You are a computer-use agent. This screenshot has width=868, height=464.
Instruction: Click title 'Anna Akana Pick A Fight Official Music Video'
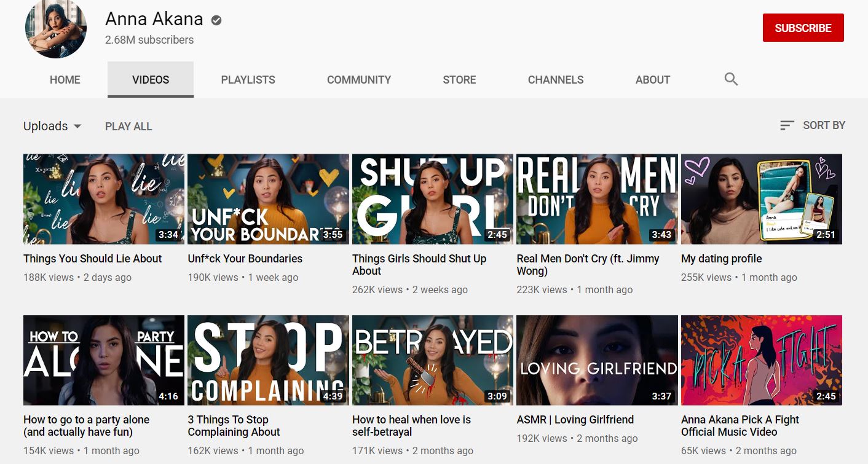click(x=740, y=426)
